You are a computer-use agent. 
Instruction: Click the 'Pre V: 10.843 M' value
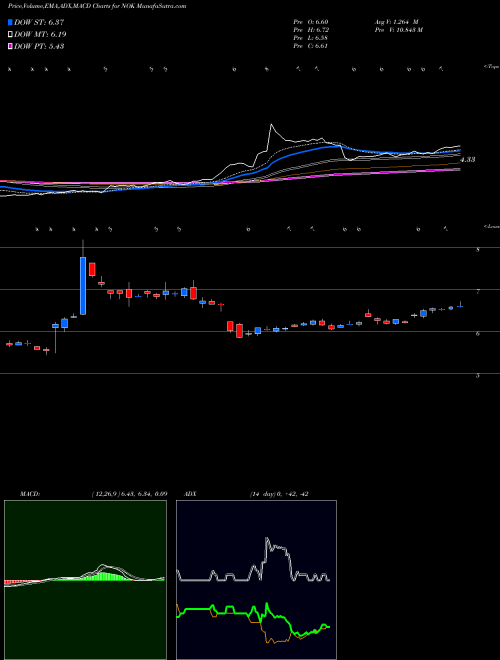tap(398, 30)
